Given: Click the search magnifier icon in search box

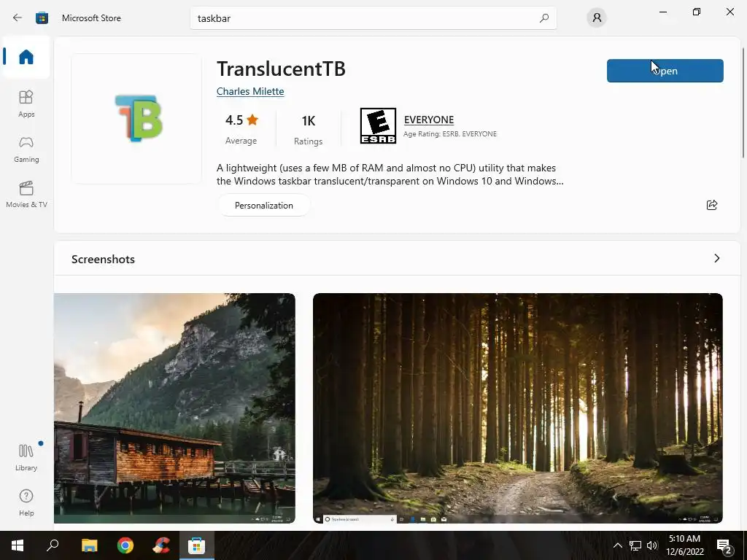Looking at the screenshot, I should click(544, 18).
